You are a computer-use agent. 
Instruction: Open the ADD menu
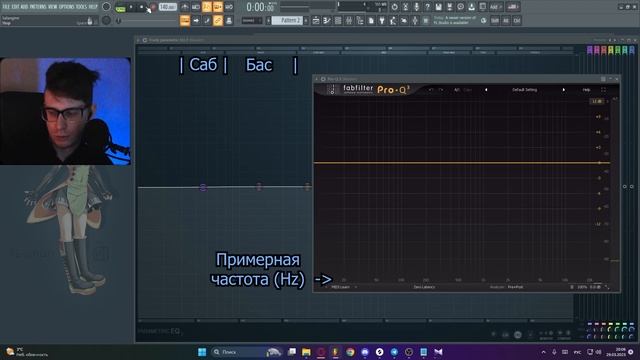click(x=24, y=7)
